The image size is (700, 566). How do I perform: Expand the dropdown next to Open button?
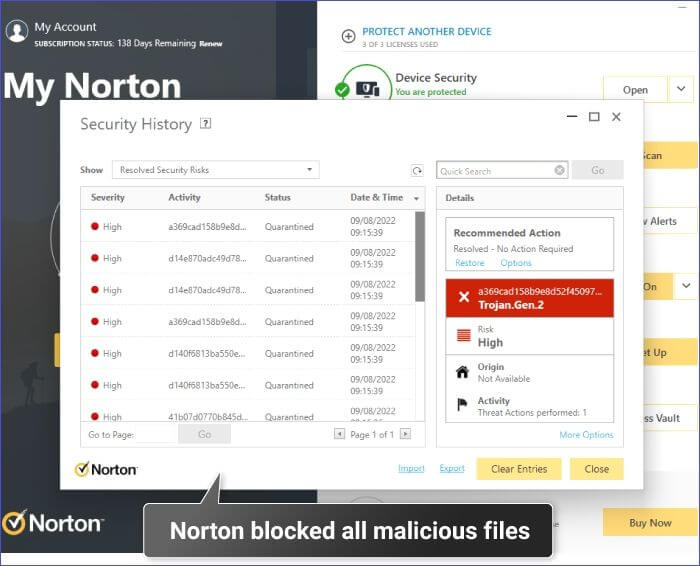tap(681, 89)
